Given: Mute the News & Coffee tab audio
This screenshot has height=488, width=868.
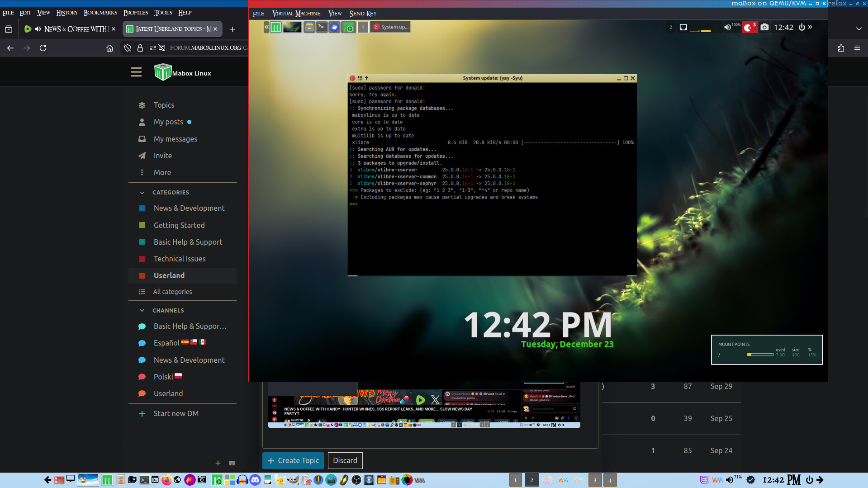Looking at the screenshot, I should tap(38, 29).
